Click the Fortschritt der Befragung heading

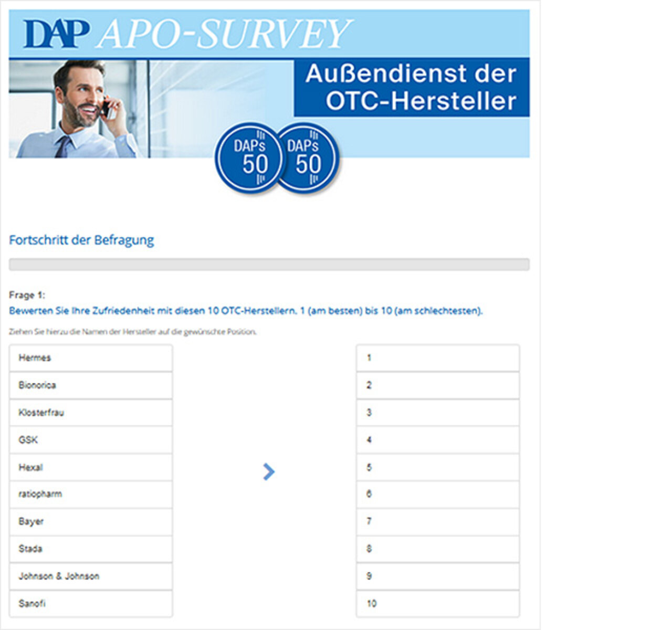click(81, 240)
